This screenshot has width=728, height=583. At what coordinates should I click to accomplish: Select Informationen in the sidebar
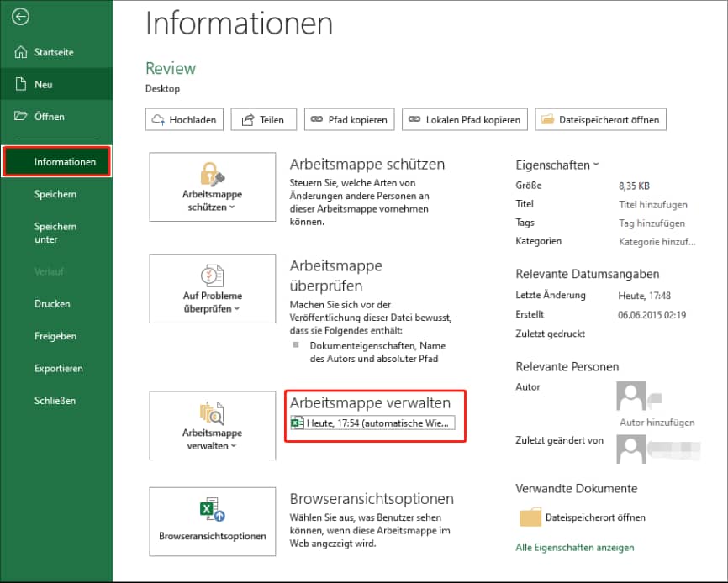click(x=56, y=161)
